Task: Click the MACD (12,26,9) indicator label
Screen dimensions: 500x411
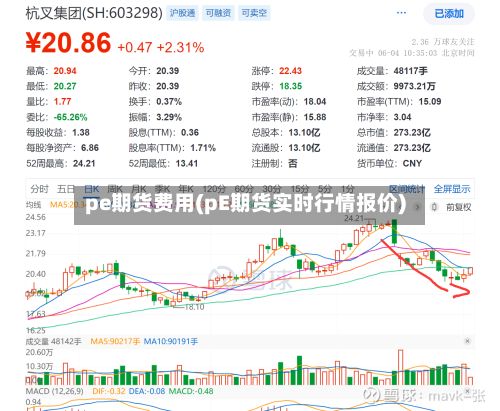Action: (x=54, y=391)
